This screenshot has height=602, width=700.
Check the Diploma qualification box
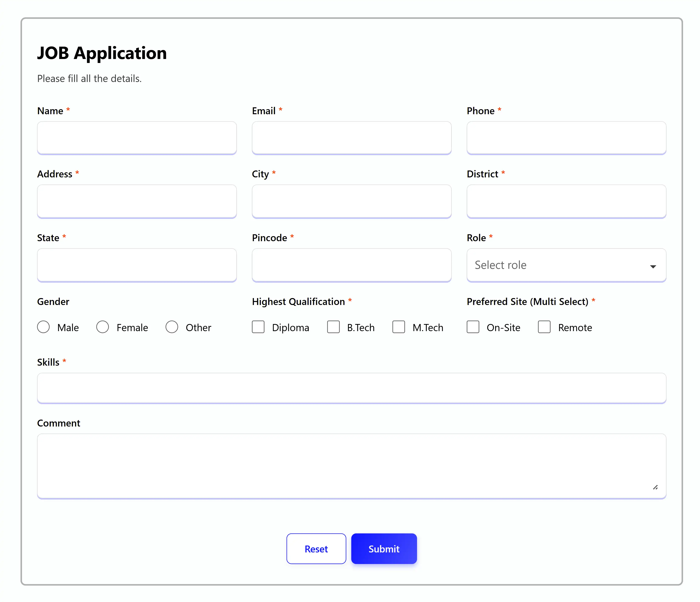(258, 327)
